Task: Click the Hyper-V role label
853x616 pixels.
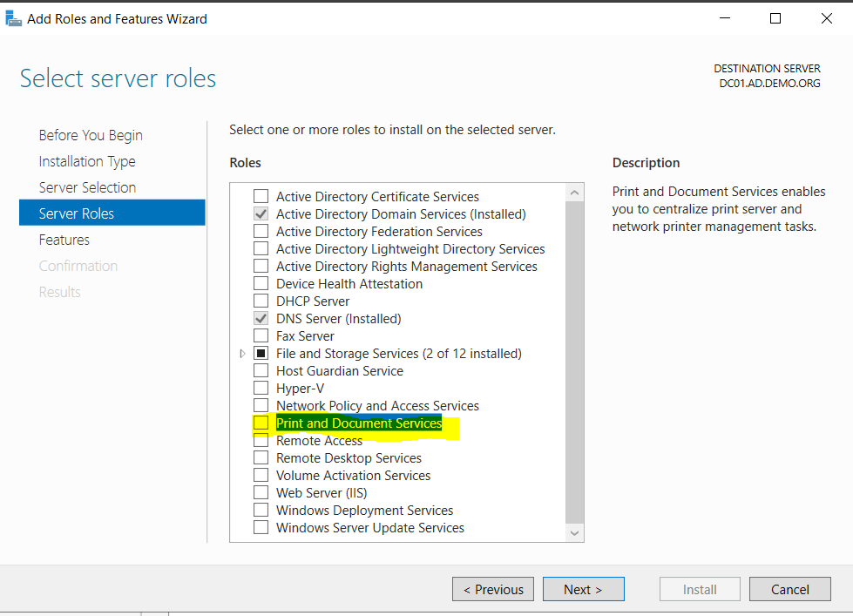Action: pyautogui.click(x=300, y=388)
